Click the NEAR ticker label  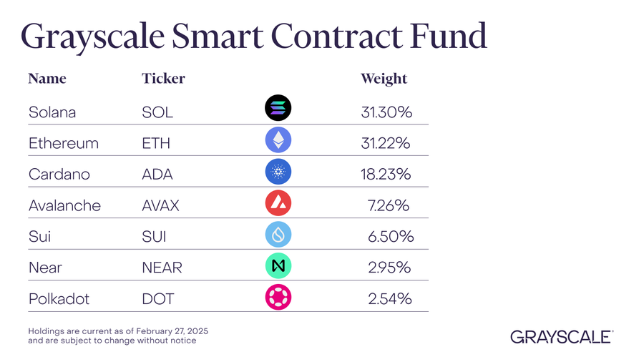[162, 268]
